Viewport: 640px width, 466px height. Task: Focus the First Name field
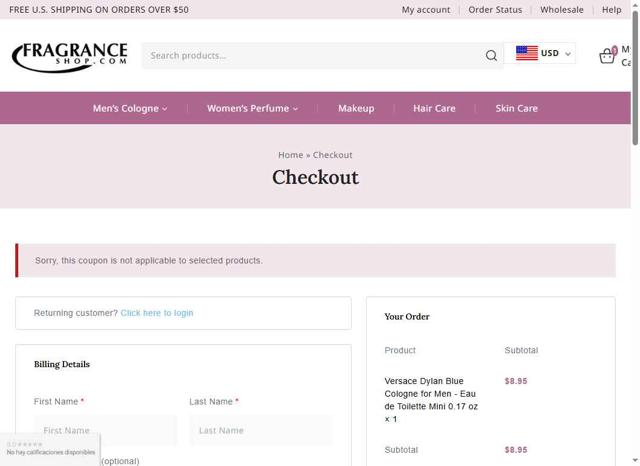106,430
